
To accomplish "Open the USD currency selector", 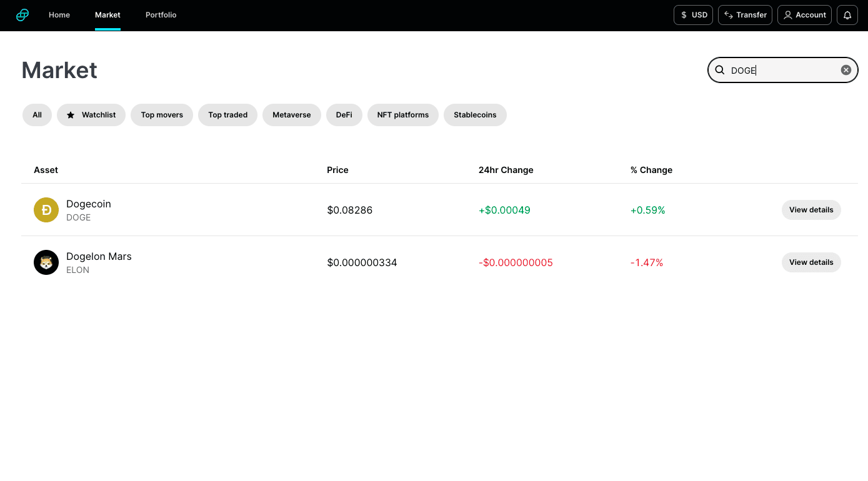I will click(x=694, y=15).
